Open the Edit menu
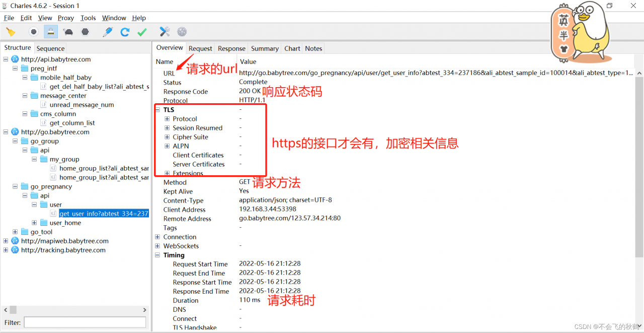Image resolution: width=644 pixels, height=333 pixels. (26, 18)
